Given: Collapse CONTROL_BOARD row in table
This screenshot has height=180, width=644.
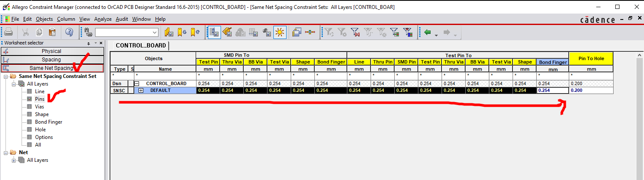Looking at the screenshot, I should (x=137, y=83).
